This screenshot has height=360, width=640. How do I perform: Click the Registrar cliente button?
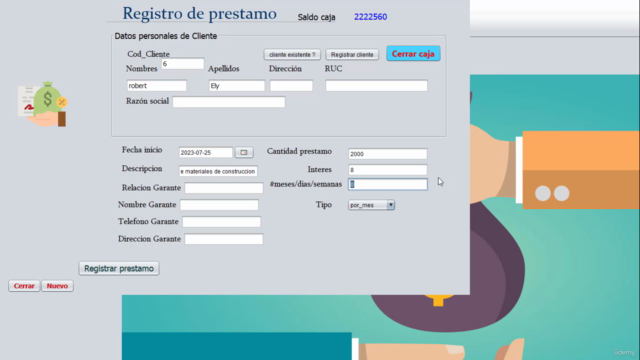(352, 54)
